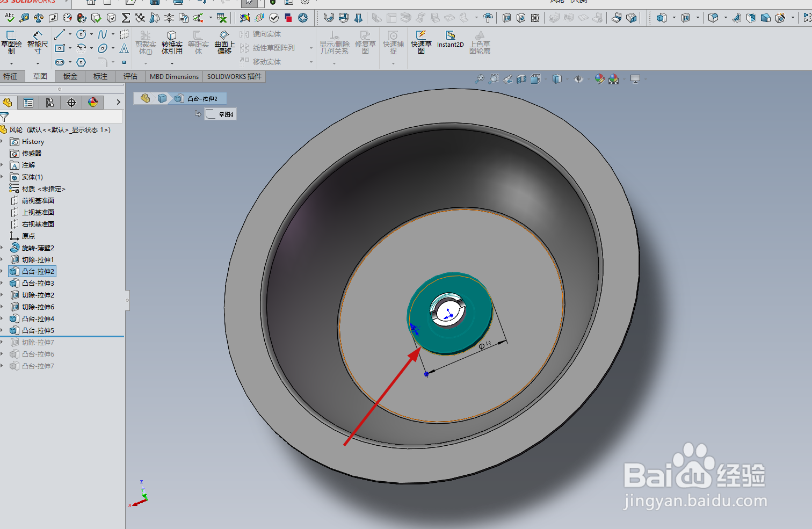Open ConfigurationManager tab
This screenshot has width=812, height=529.
pos(50,103)
